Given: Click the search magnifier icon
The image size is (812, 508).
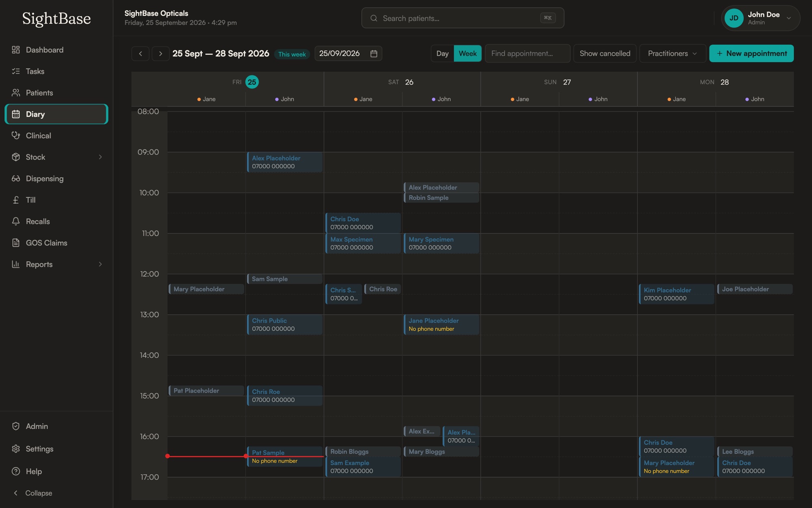Looking at the screenshot, I should click(x=374, y=18).
